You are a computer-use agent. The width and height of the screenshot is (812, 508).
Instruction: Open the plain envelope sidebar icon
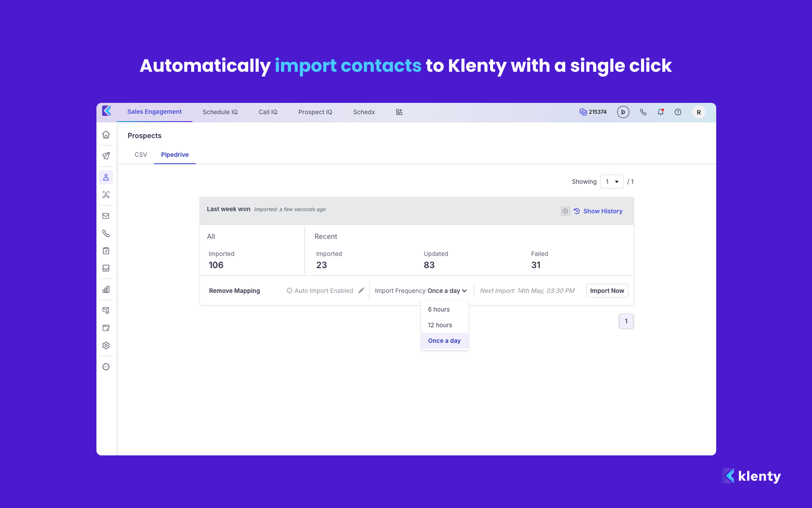point(106,216)
